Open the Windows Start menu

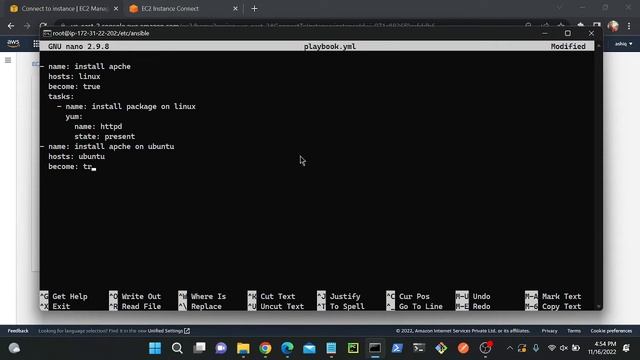coord(155,348)
